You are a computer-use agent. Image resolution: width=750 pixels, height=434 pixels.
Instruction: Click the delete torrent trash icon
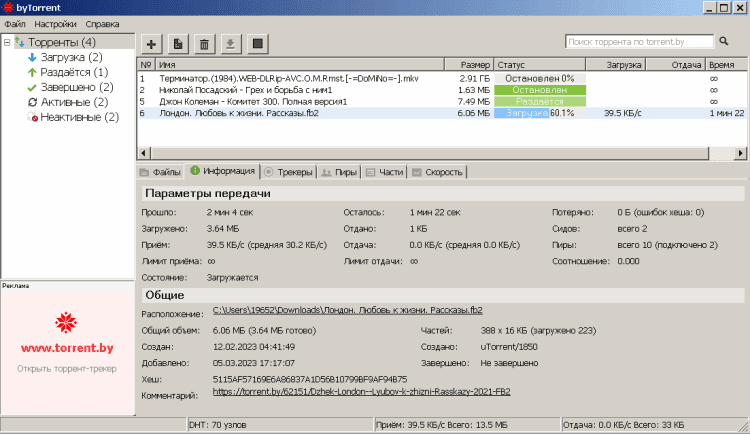pyautogui.click(x=204, y=44)
